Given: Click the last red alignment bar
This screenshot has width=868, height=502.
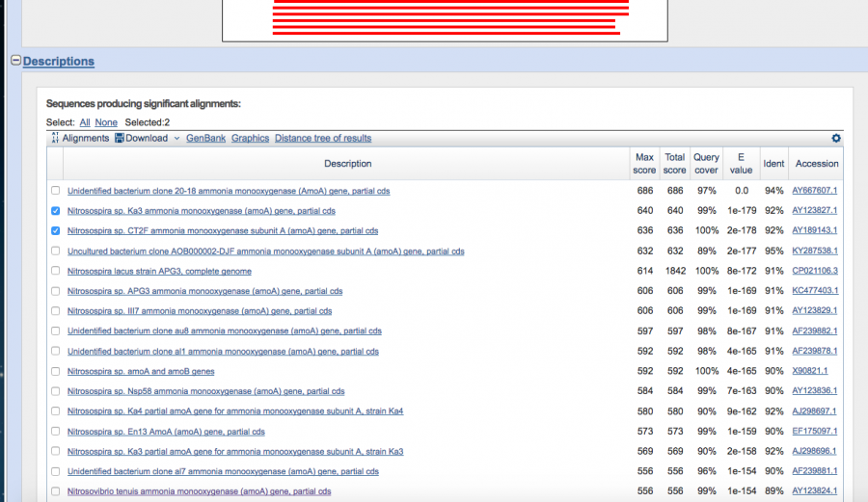Looking at the screenshot, I should tap(447, 33).
